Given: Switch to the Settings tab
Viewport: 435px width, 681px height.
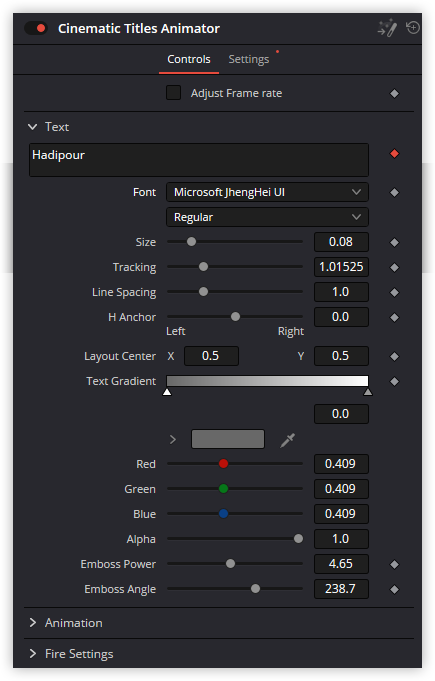Looking at the screenshot, I should [x=249, y=59].
